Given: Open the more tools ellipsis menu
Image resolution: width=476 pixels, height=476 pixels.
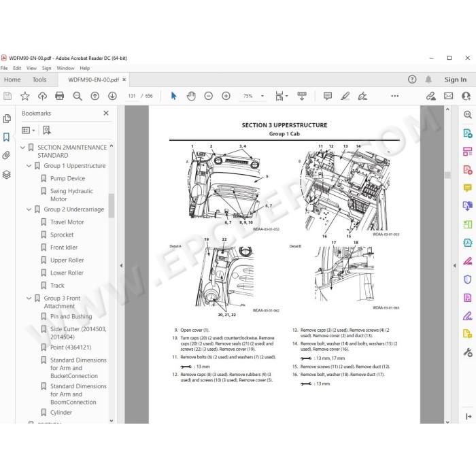Looking at the screenshot, I should tap(394, 97).
